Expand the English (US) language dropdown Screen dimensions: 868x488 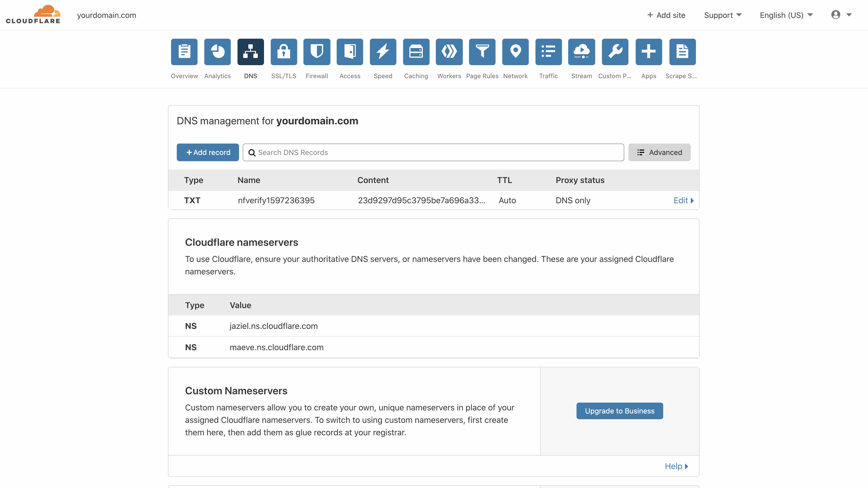click(x=786, y=15)
